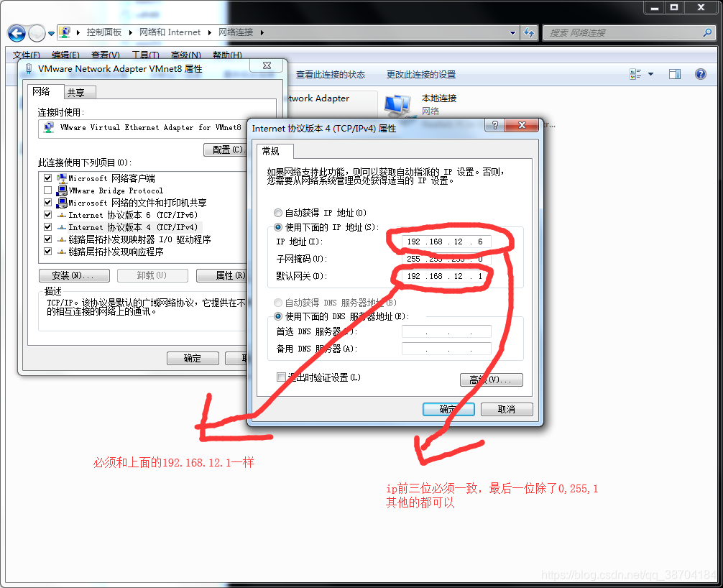Uncheck Internet 协议版本 4 (TCP/IPv4)
Viewport: 723px width, 588px height.
(47, 227)
